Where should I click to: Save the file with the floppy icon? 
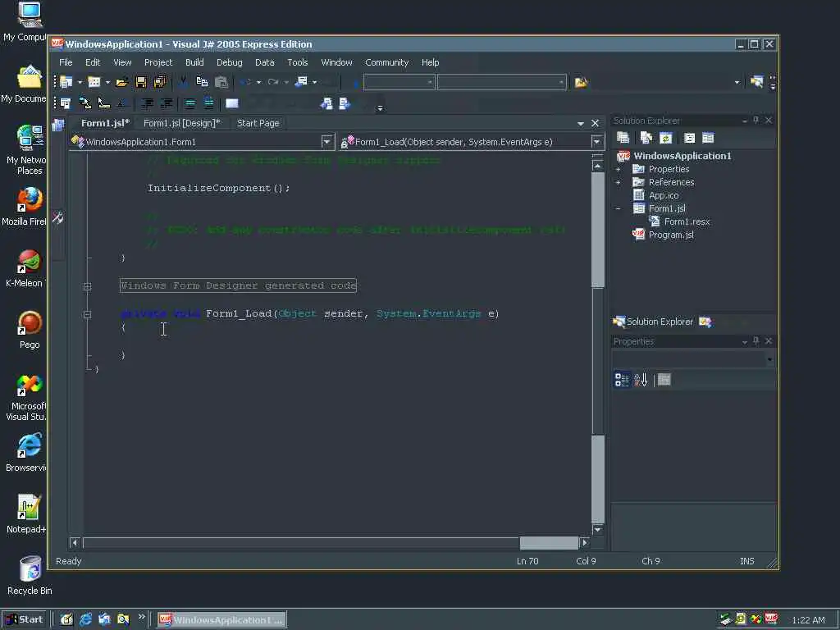(x=141, y=82)
